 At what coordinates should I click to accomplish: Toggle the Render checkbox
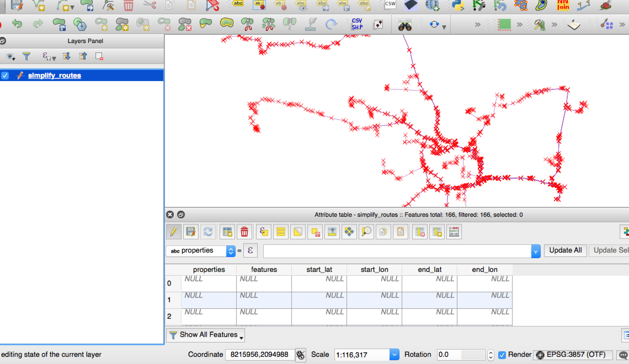[x=502, y=355]
